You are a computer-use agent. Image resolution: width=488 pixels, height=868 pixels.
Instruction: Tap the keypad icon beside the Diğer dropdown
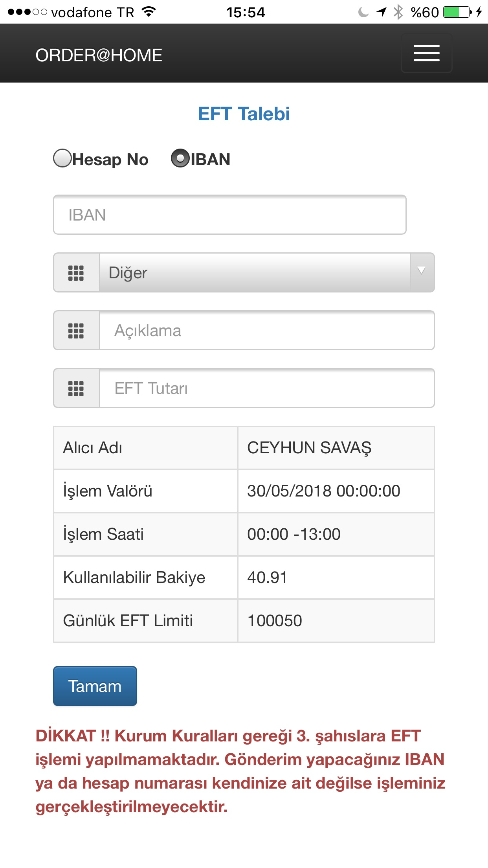tap(76, 272)
